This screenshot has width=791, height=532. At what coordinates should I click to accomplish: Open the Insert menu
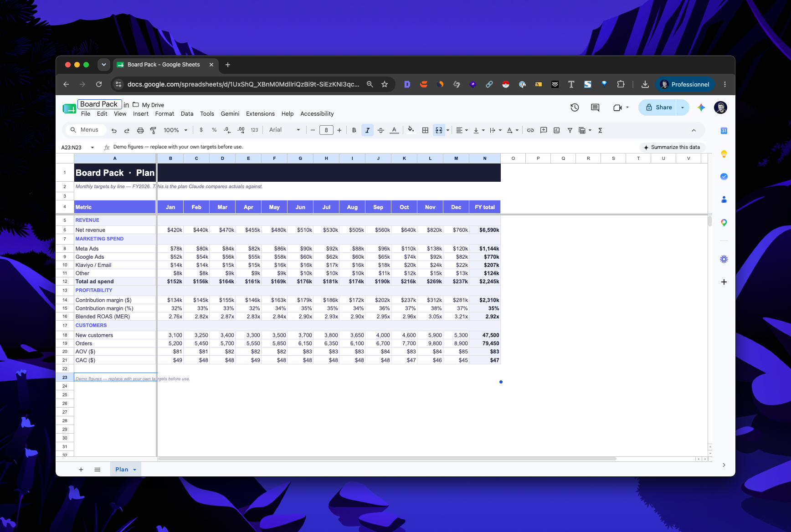(141, 114)
